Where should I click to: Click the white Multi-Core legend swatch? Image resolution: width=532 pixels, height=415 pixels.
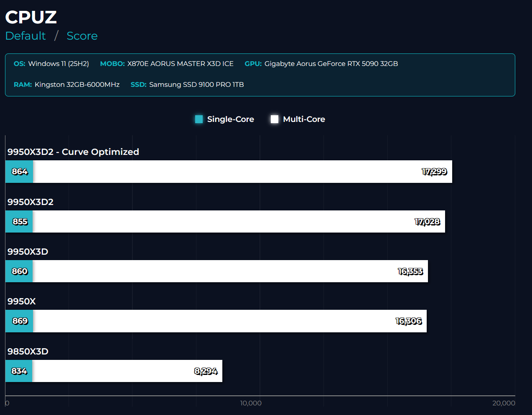click(x=275, y=119)
